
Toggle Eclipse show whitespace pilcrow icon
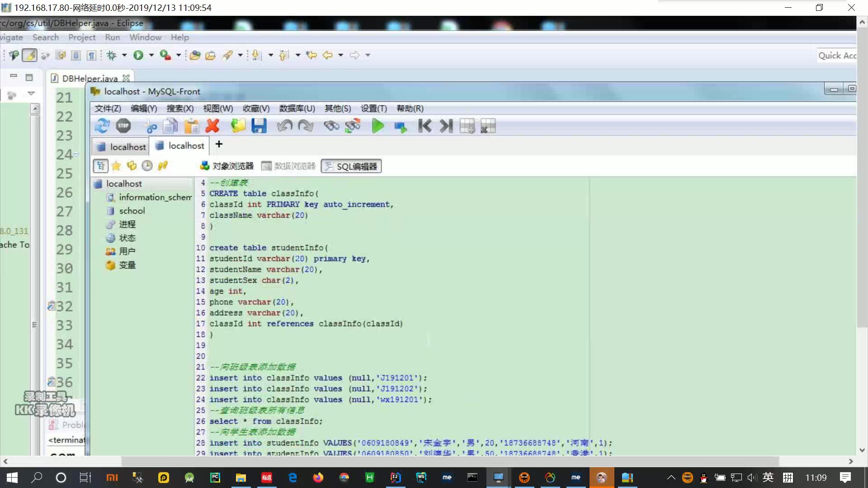point(92,56)
